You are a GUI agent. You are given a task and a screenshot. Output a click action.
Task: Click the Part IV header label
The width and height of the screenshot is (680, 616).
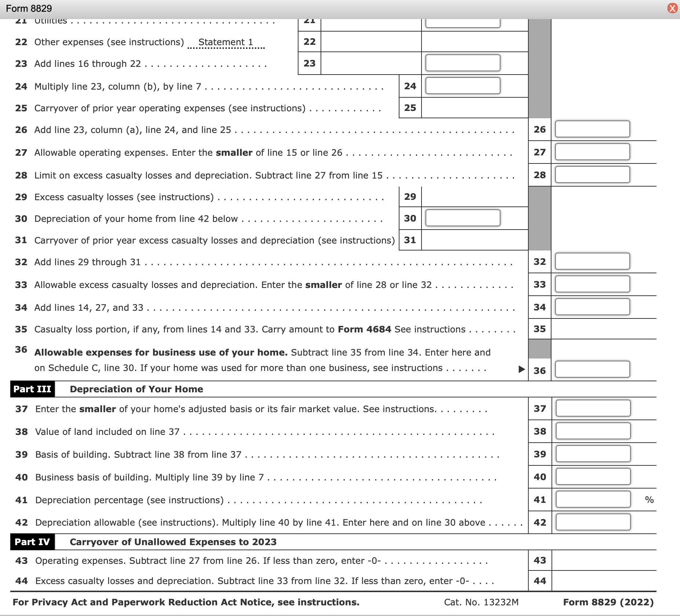[x=32, y=542]
